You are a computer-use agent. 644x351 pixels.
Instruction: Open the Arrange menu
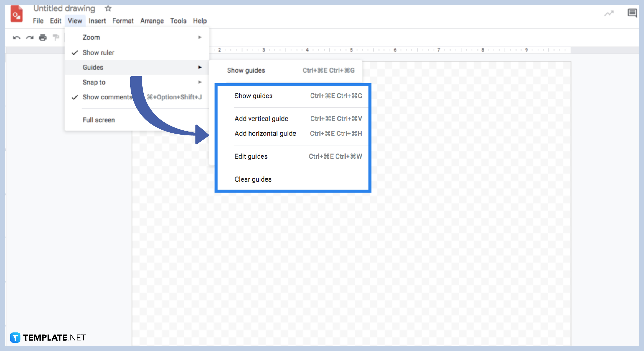[152, 21]
